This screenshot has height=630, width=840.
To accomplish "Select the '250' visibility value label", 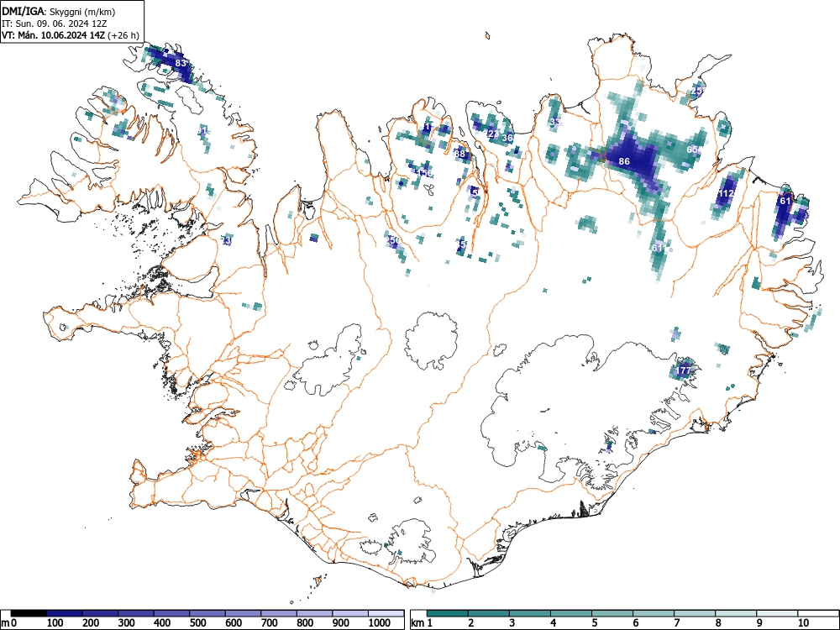I will coord(393,240).
